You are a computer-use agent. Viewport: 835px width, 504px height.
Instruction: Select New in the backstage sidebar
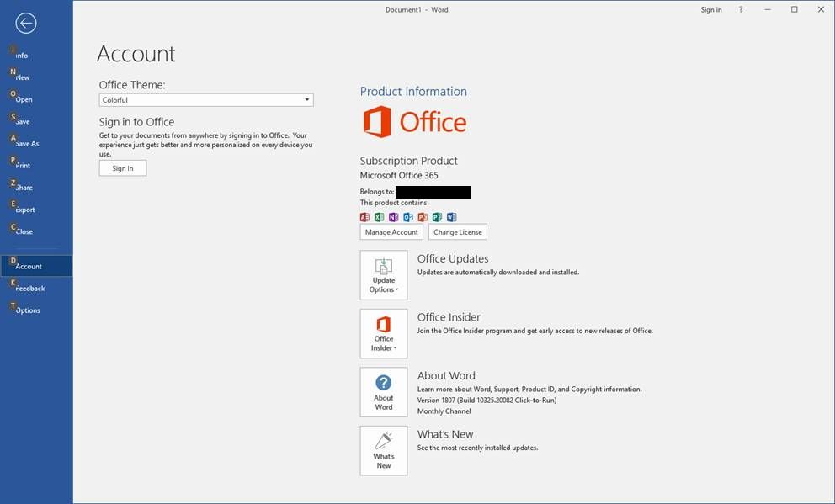click(36, 77)
